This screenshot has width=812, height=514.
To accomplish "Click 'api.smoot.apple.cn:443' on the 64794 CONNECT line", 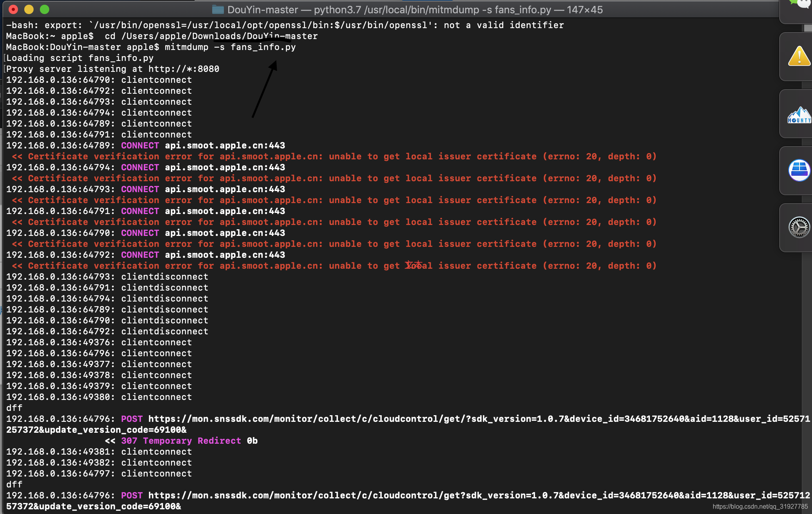I will point(225,167).
